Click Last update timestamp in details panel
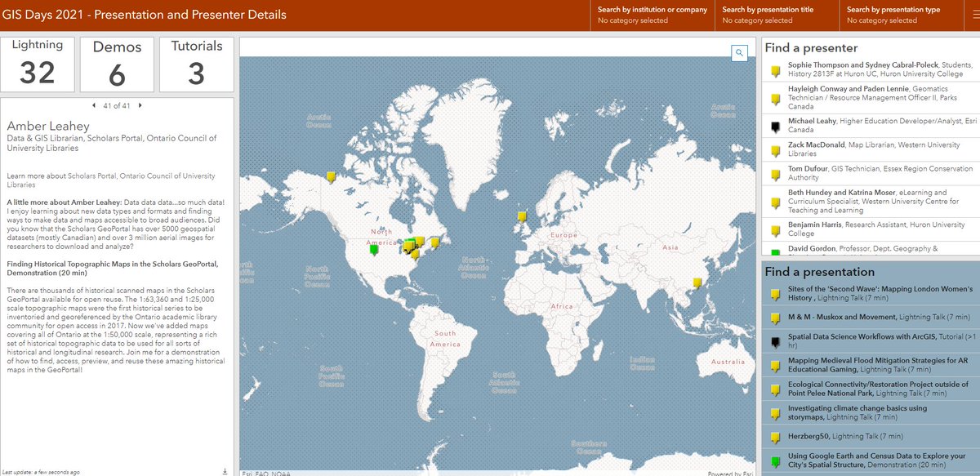The image size is (980, 476). point(41,472)
